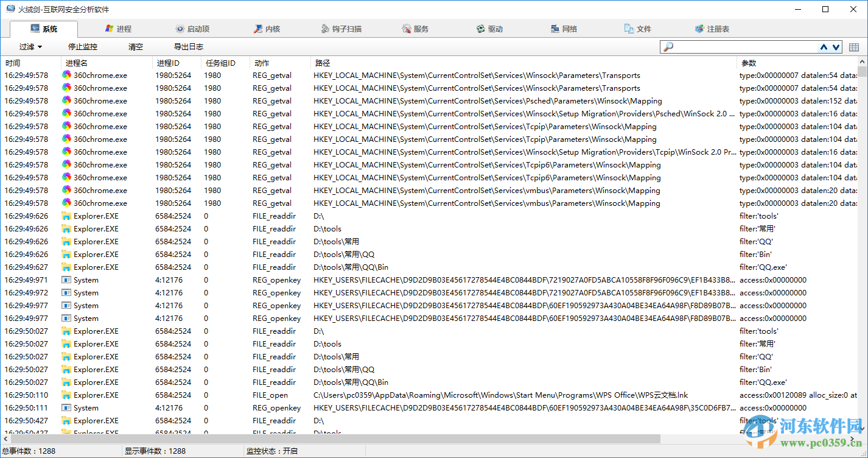Click parameter cell containing 'datalen:152'

coord(798,100)
